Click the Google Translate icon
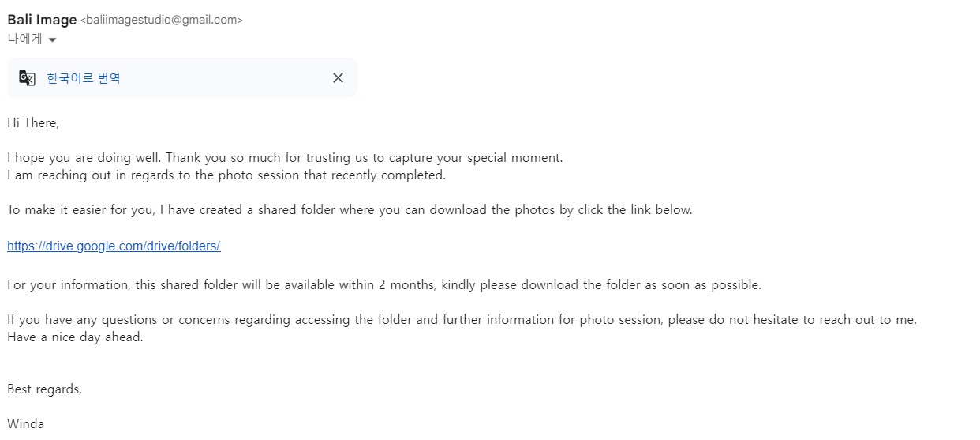This screenshot has width=980, height=440. click(27, 77)
